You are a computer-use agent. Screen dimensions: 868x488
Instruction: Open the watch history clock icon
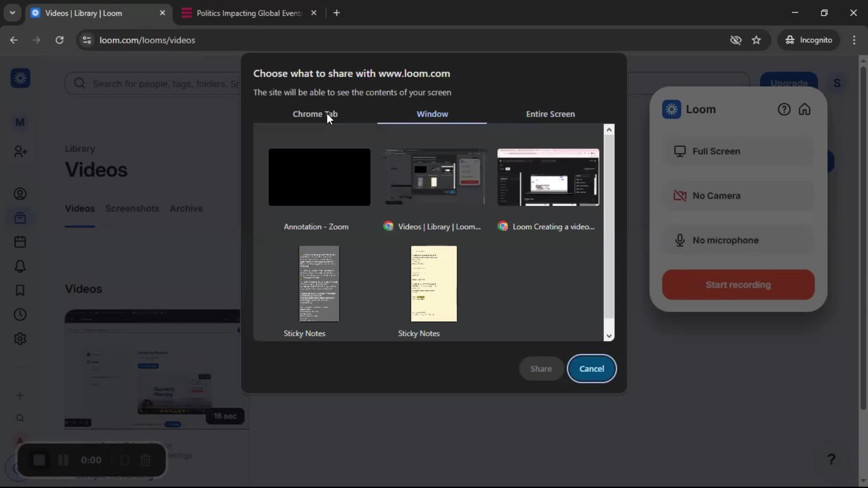[x=20, y=314]
